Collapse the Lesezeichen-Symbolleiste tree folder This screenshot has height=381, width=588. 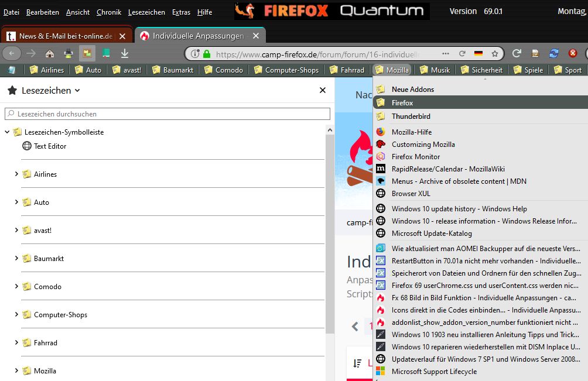click(7, 132)
